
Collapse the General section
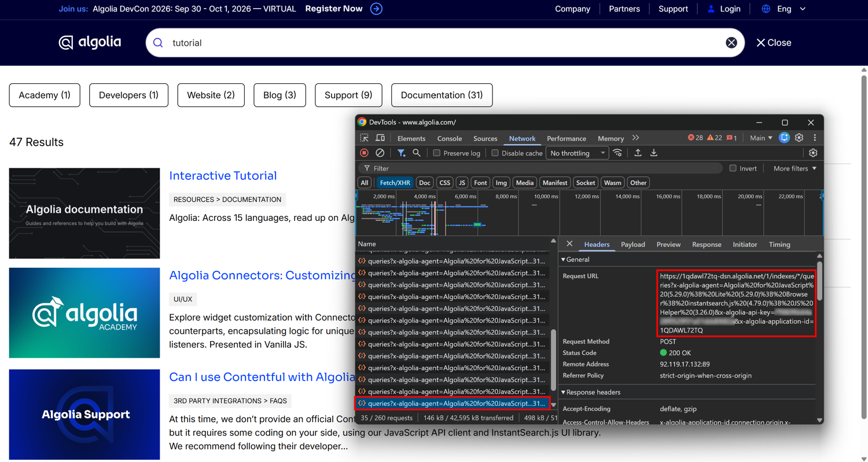click(x=576, y=260)
